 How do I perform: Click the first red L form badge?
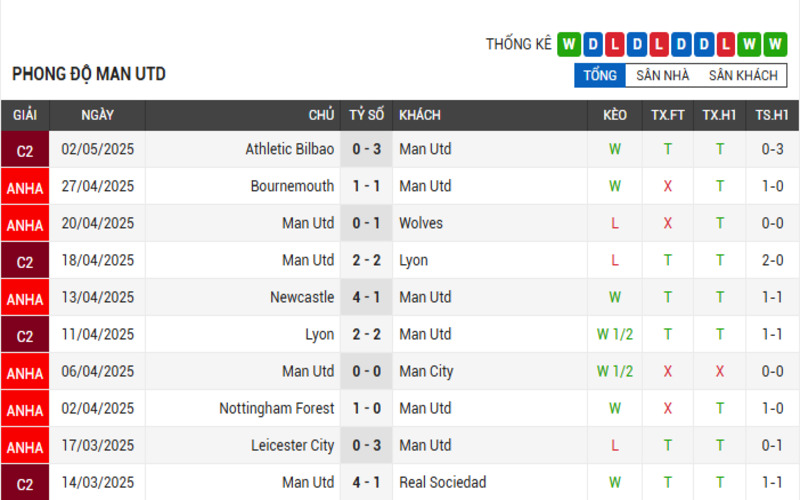tap(615, 44)
